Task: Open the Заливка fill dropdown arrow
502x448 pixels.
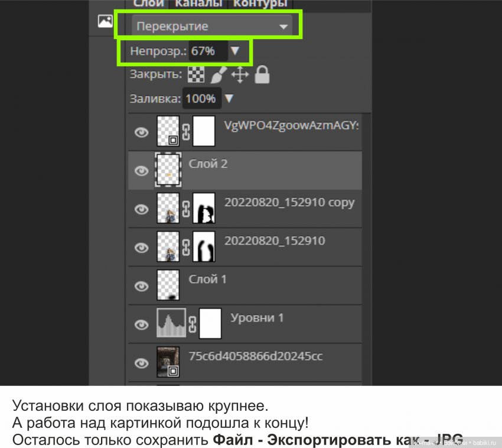Action: [x=229, y=98]
